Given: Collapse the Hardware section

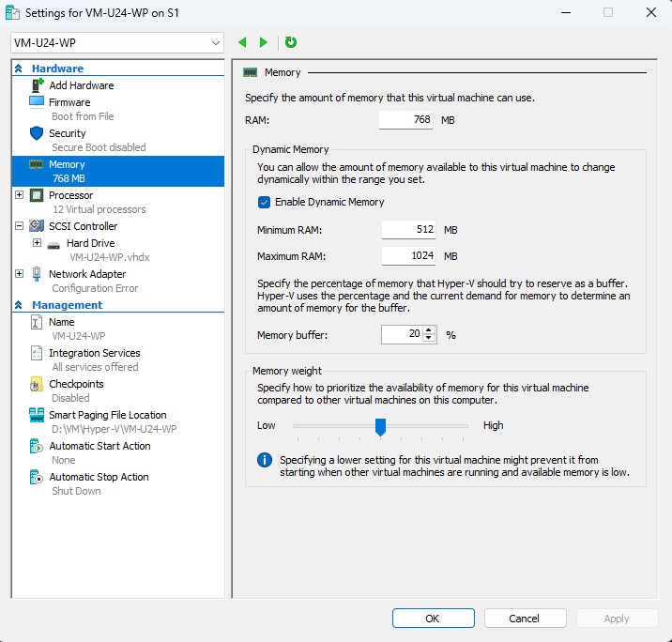Looking at the screenshot, I should (18, 69).
